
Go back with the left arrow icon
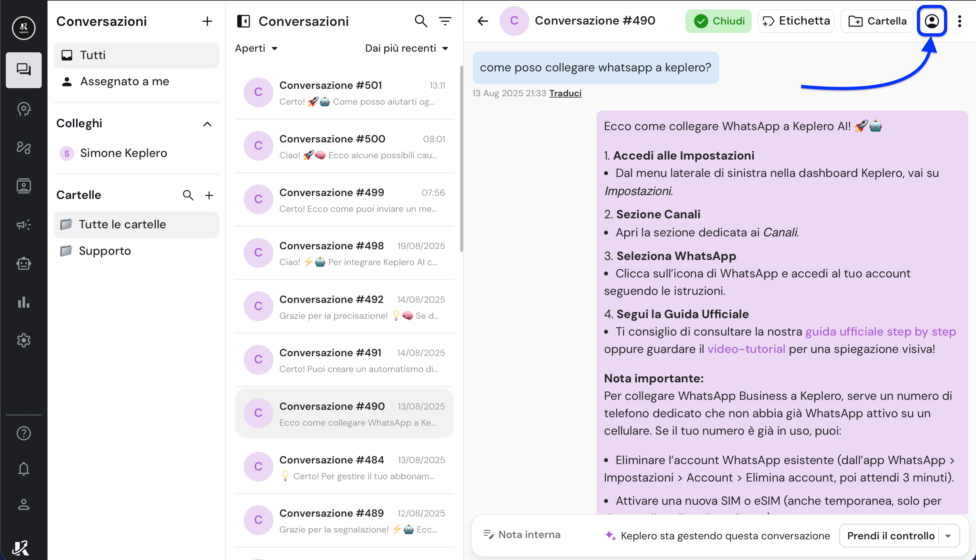click(x=483, y=21)
